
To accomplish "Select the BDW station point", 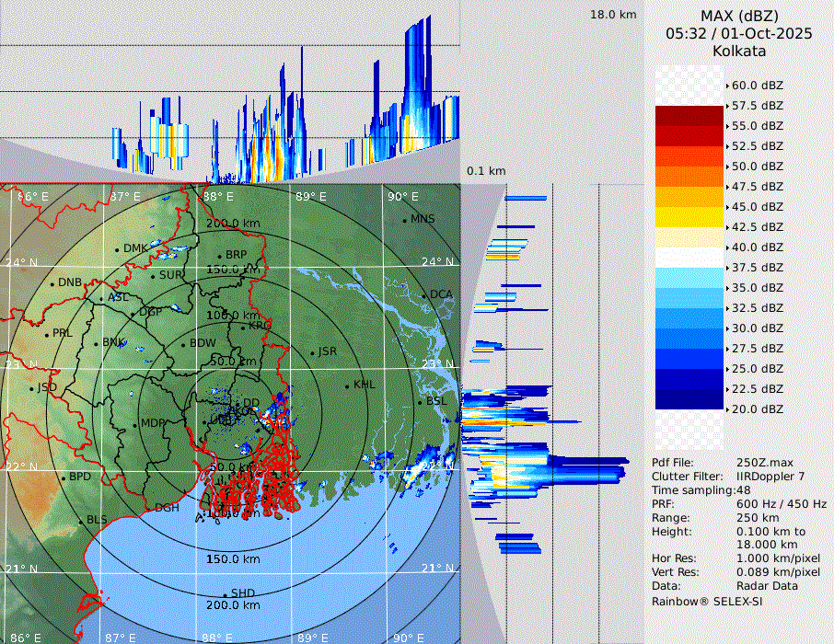I will point(184,344).
